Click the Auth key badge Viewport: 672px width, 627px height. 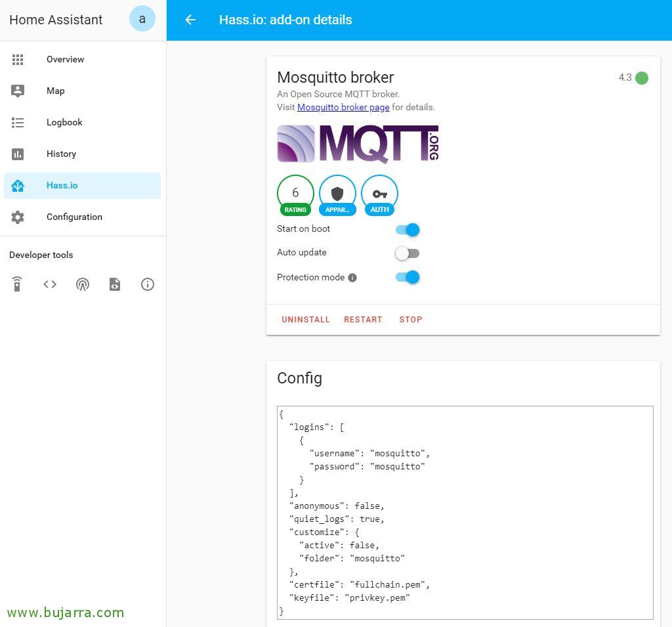point(379,195)
